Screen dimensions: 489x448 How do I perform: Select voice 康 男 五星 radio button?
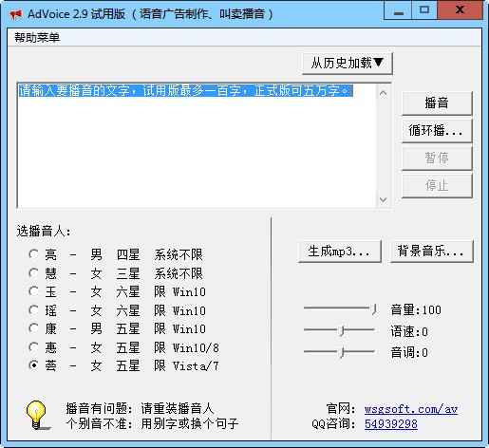click(33, 328)
